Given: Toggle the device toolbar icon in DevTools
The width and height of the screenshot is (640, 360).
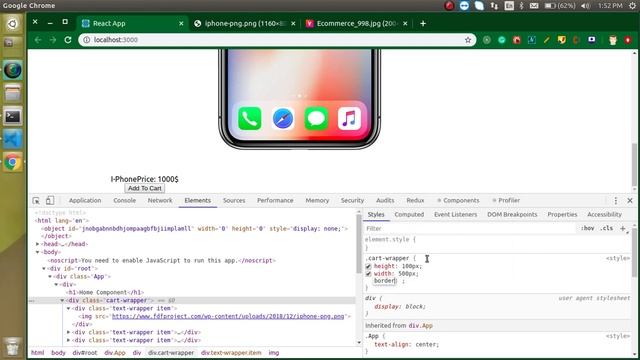Looking at the screenshot, I should click(x=50, y=200).
